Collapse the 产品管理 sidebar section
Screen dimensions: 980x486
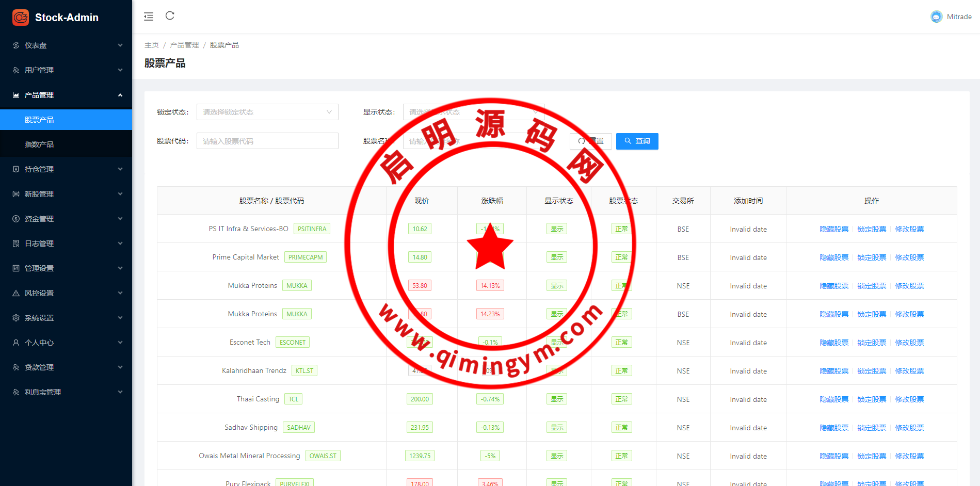(x=66, y=95)
